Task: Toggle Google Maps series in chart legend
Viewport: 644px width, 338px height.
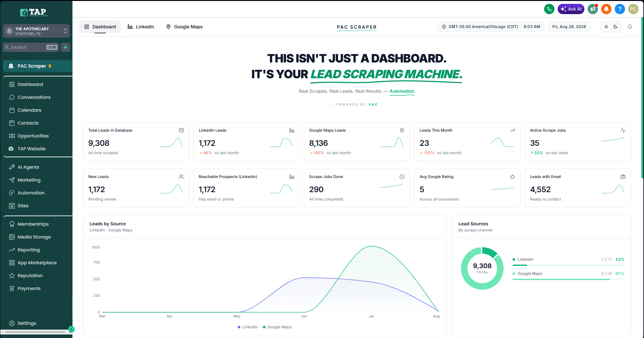Action: [x=277, y=327]
